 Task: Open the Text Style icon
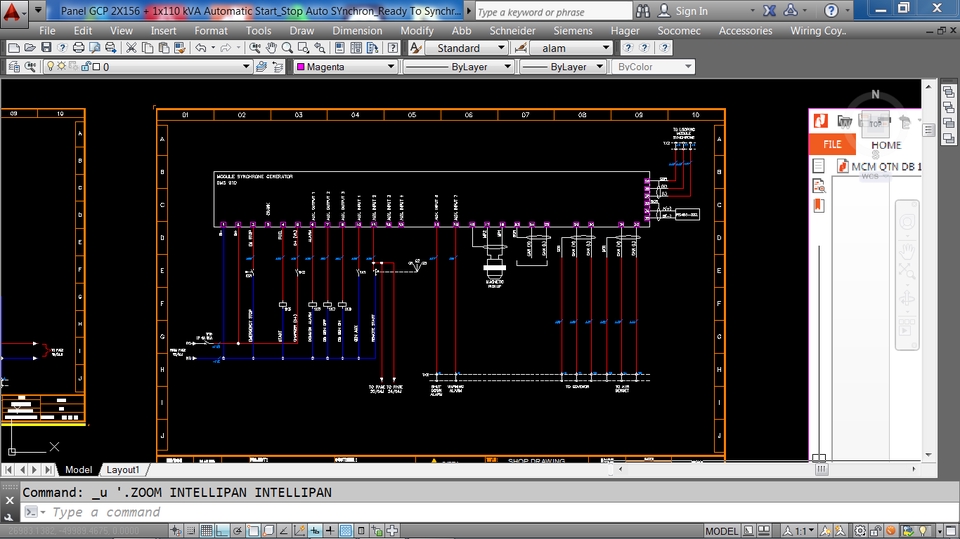416,48
